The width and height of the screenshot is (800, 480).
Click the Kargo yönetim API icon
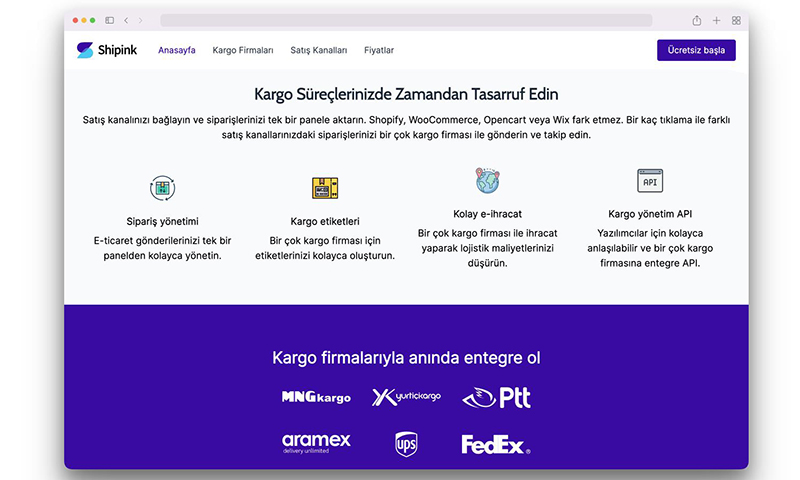click(650, 181)
